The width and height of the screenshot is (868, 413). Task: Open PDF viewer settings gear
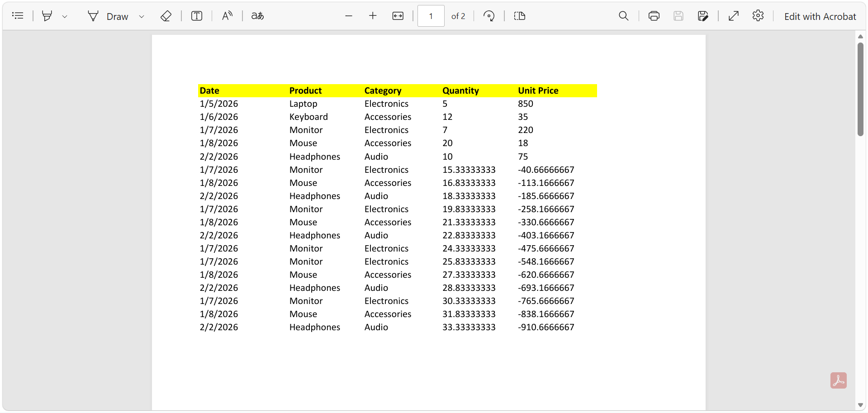pyautogui.click(x=758, y=16)
